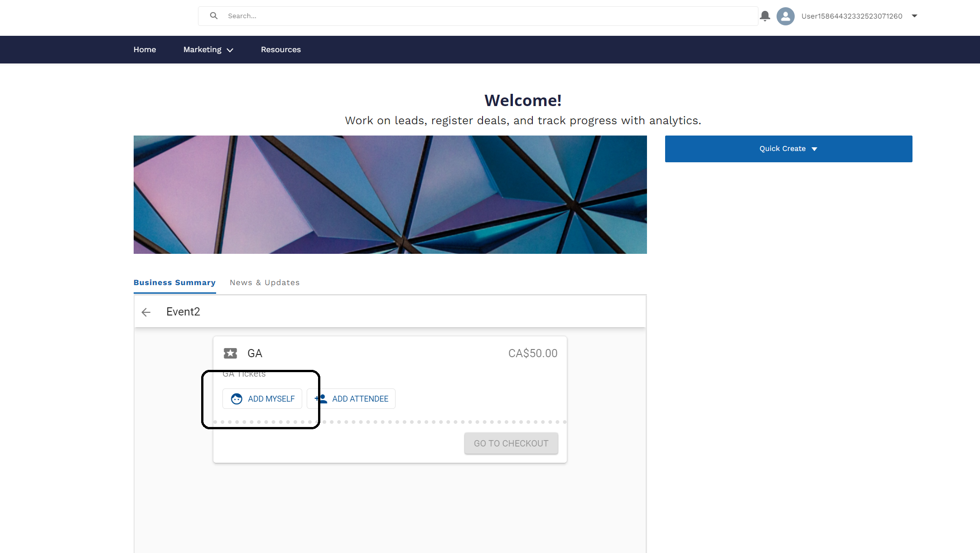Click the GO TO CHECKOUT button
The width and height of the screenshot is (980, 553).
[511, 443]
